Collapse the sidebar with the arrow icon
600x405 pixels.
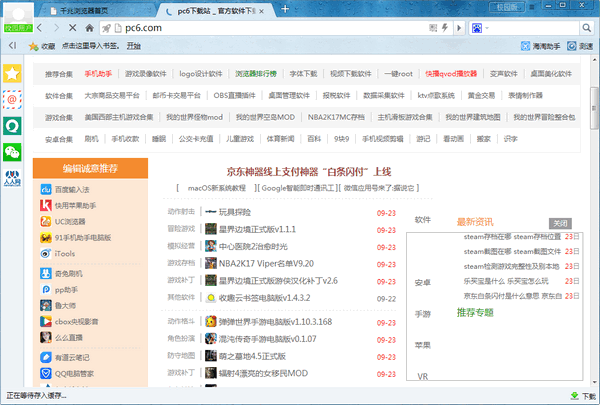[13, 46]
